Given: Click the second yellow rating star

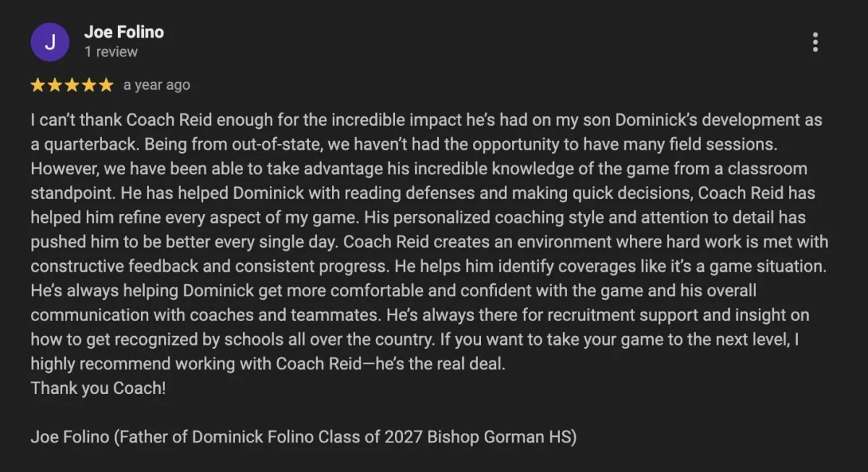Looking at the screenshot, I should pos(55,85).
